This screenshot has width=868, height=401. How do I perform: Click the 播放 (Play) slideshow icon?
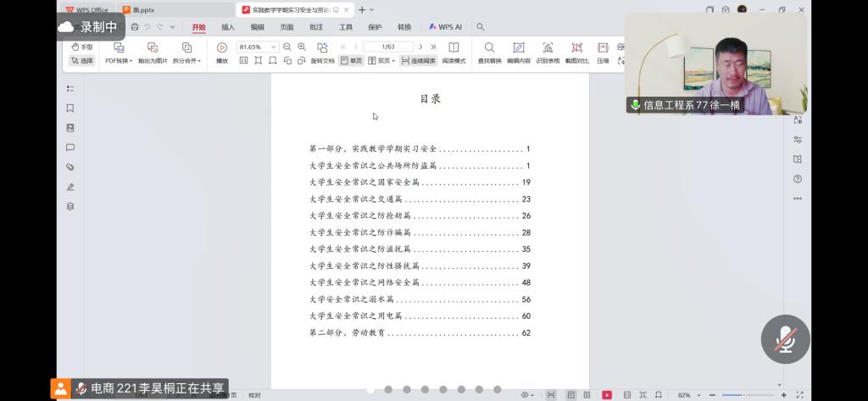(x=221, y=47)
